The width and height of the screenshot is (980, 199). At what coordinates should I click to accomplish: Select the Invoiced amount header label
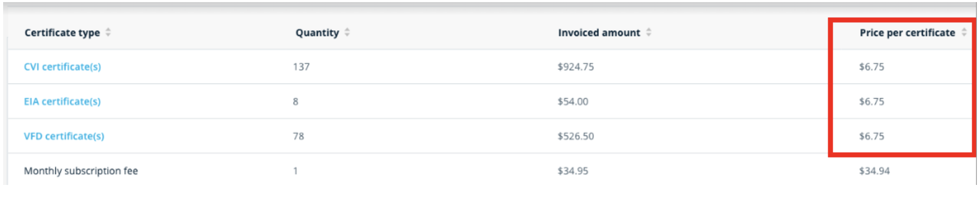pos(599,33)
